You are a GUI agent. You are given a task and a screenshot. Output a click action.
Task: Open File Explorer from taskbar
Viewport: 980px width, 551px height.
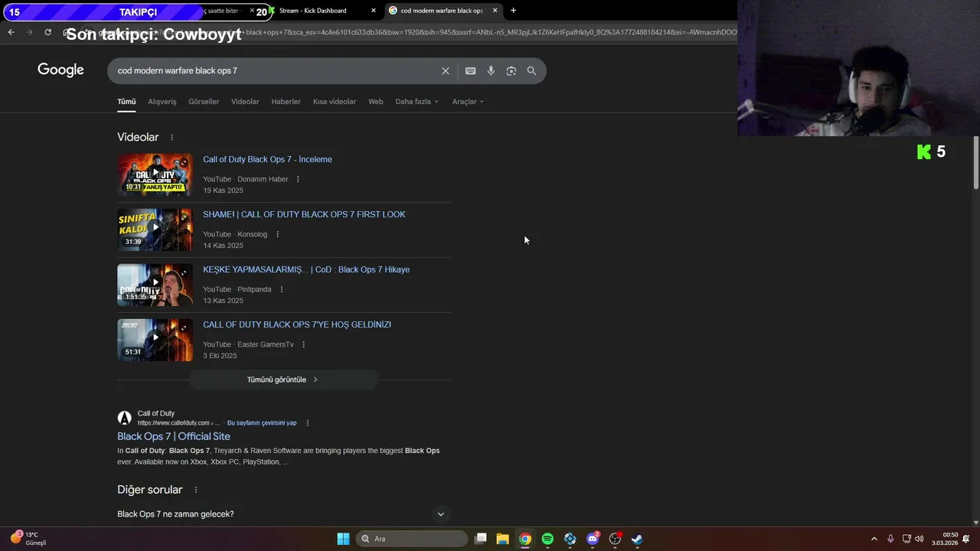coord(502,539)
